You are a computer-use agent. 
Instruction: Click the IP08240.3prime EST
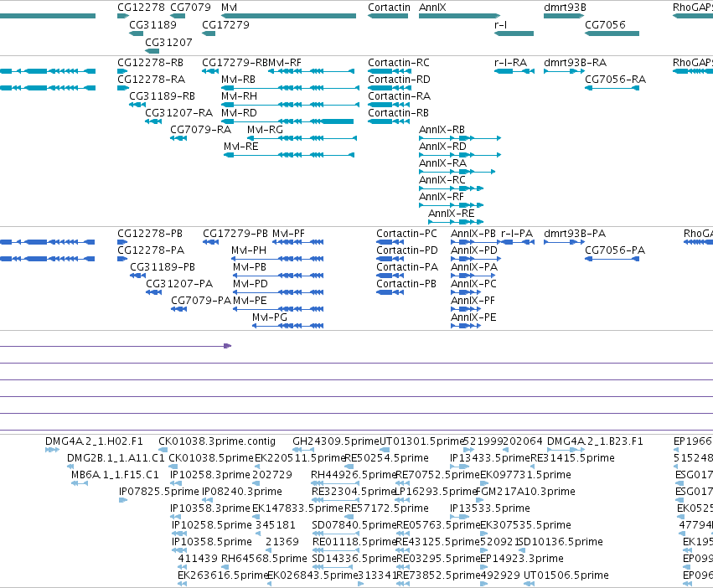207,500
